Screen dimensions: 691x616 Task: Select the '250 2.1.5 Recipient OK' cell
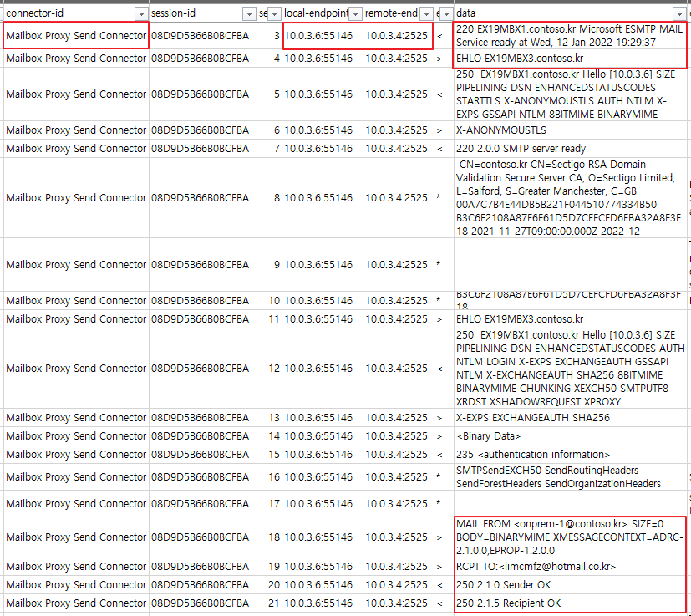click(570, 603)
